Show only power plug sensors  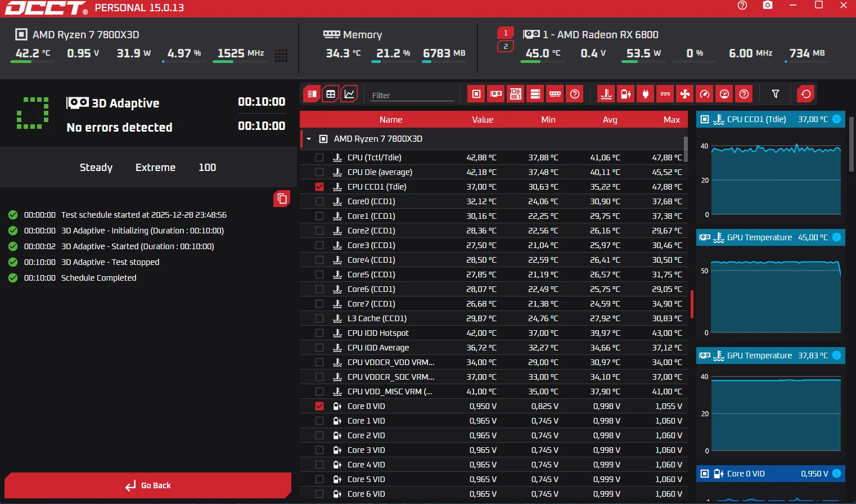pos(646,94)
